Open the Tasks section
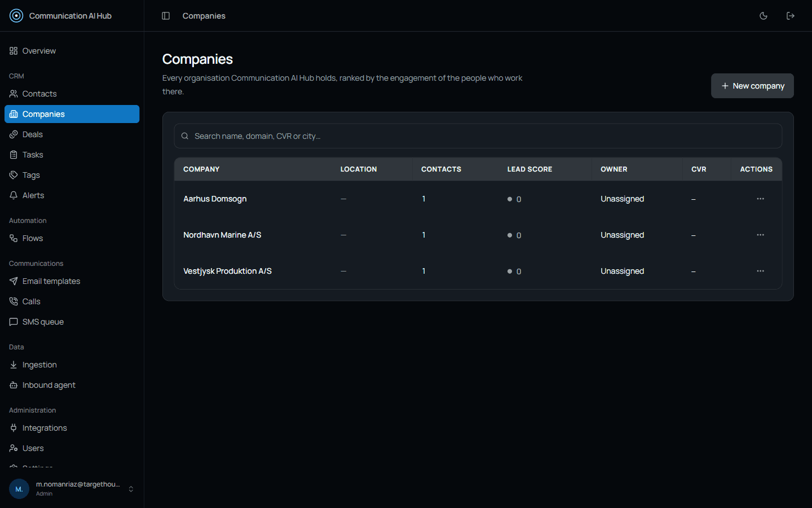 (72, 155)
